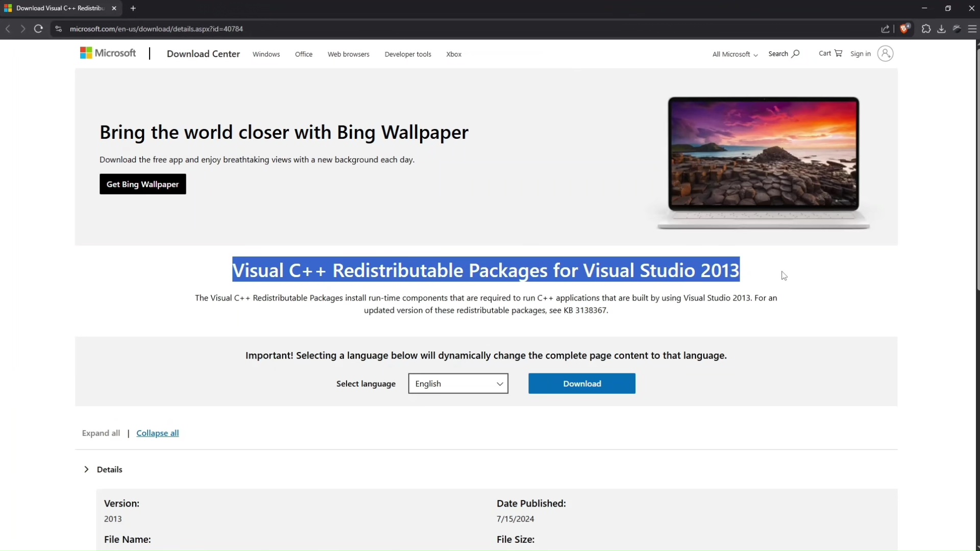This screenshot has width=980, height=551.
Task: Click the Share this page icon
Action: pos(886,29)
